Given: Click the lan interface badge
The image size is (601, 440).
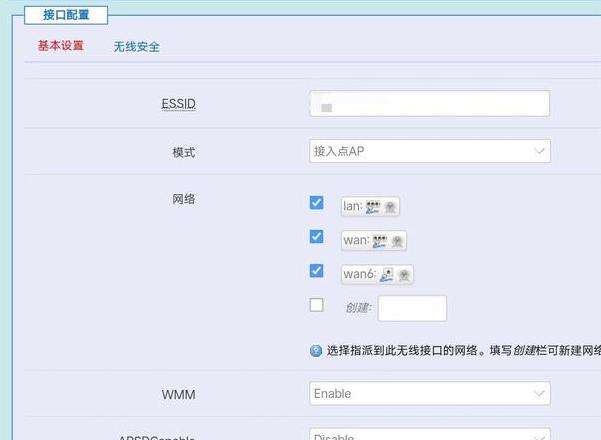Looking at the screenshot, I should click(x=370, y=206).
